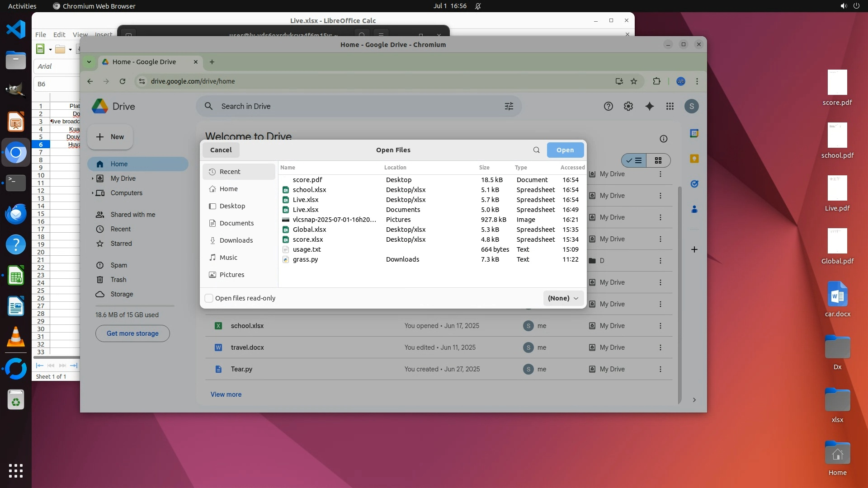The image size is (868, 488).
Task: Open Google Drive settings gear
Action: 628,106
